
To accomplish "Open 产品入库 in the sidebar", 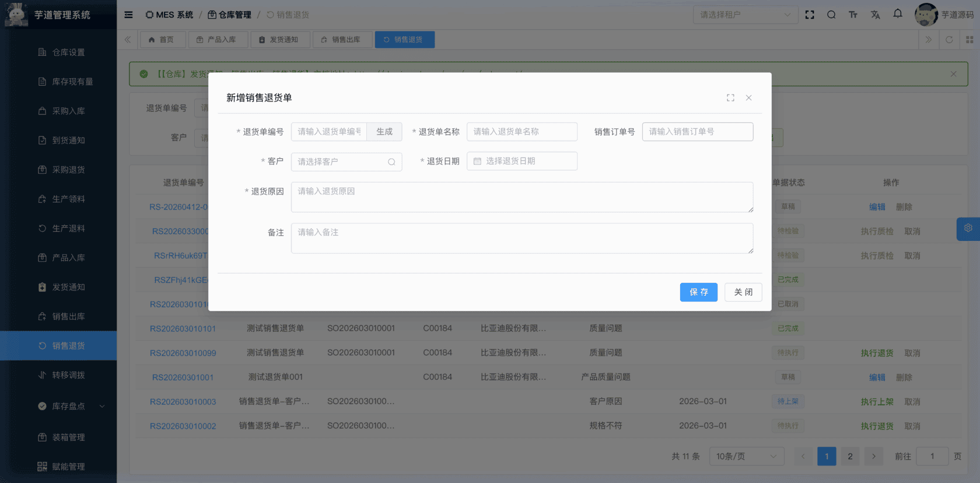I will [x=58, y=257].
